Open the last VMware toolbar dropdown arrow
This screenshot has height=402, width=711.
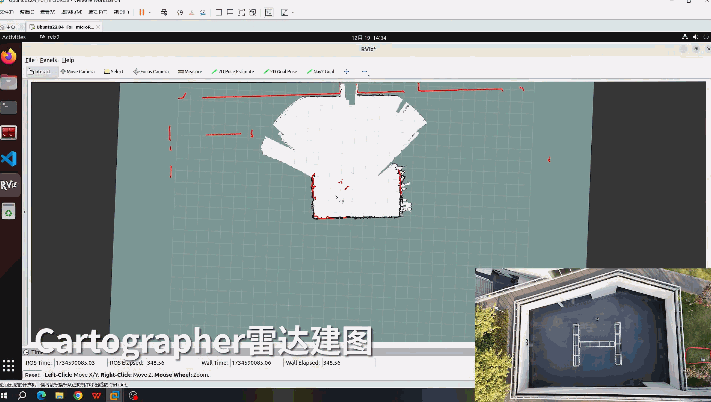292,12
